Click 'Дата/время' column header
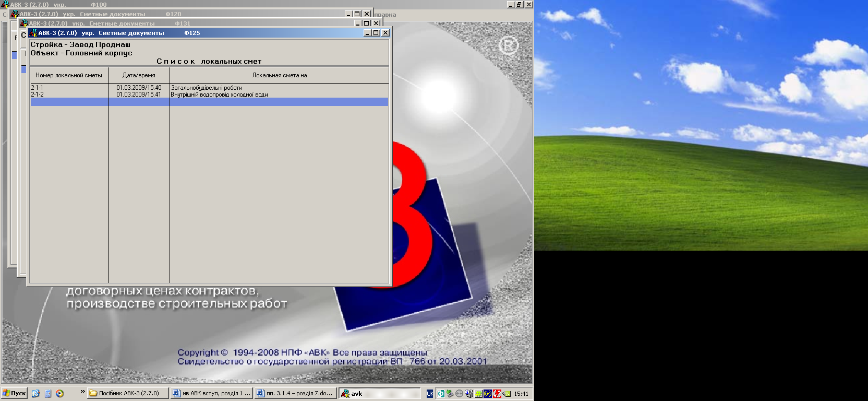Screen dimensions: 868x401 pyautogui.click(x=139, y=75)
